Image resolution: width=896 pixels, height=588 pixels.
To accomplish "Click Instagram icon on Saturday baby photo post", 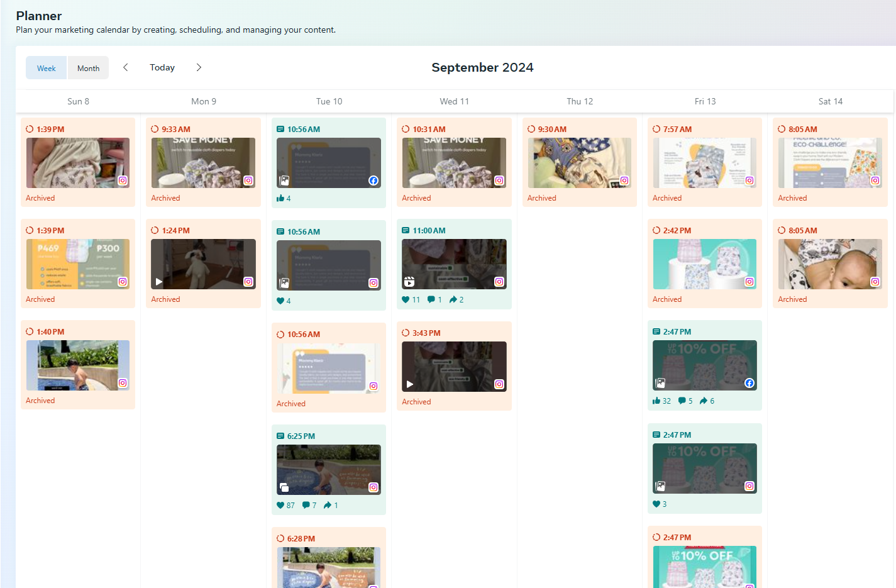I will pyautogui.click(x=875, y=282).
